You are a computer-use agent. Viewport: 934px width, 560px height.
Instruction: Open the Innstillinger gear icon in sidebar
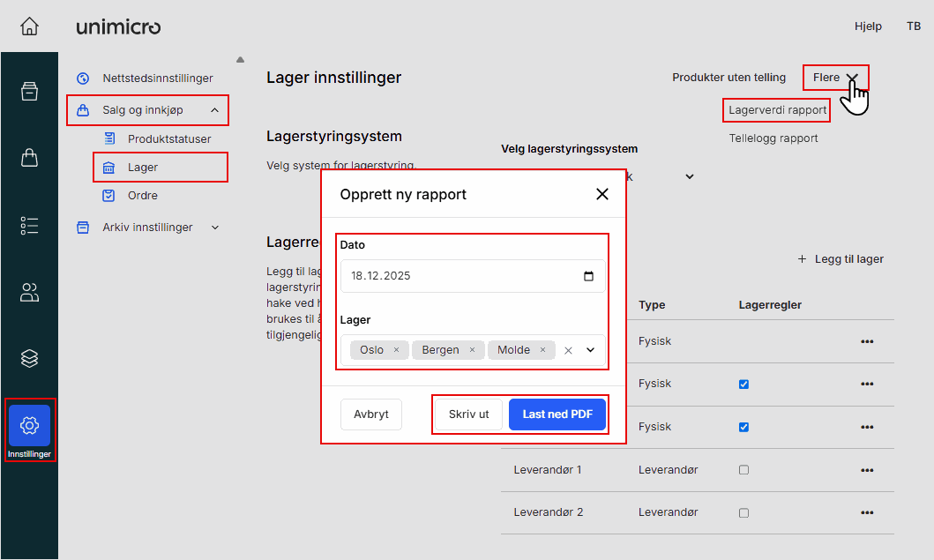(x=29, y=424)
